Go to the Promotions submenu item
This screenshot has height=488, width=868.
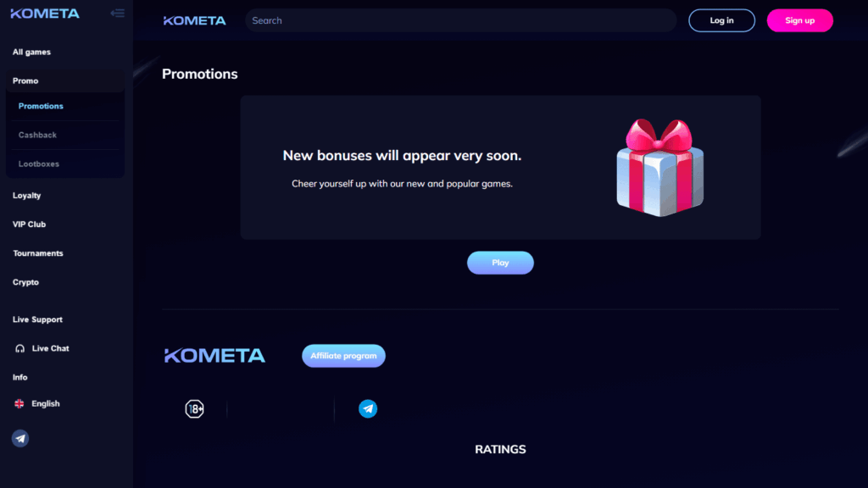41,106
